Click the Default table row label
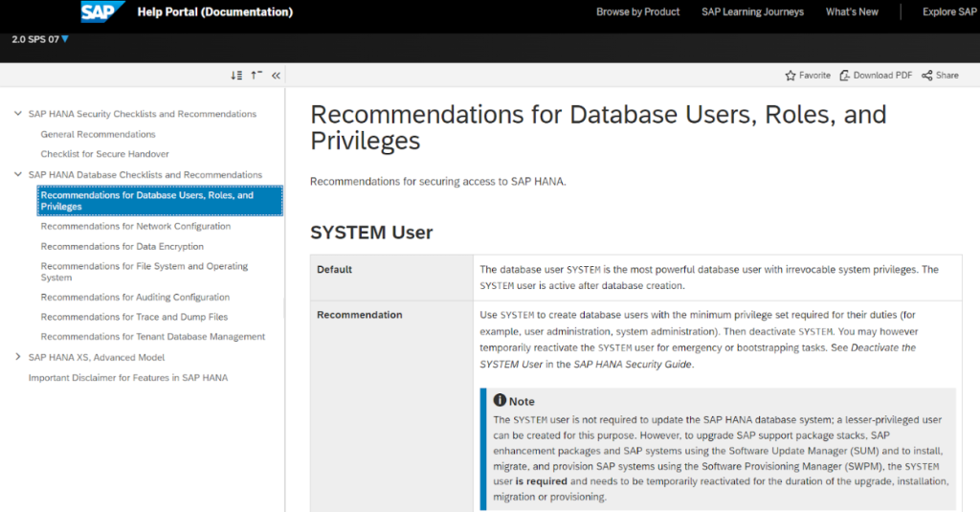 click(334, 270)
